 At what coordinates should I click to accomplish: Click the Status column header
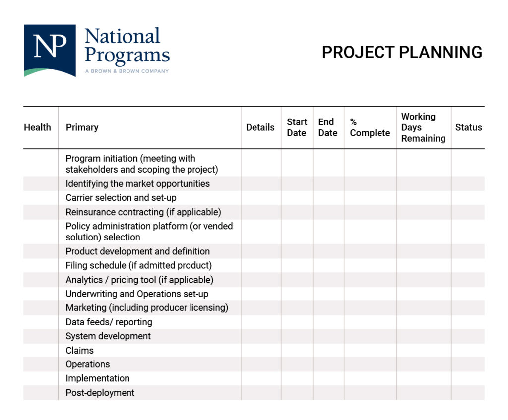pos(468,127)
